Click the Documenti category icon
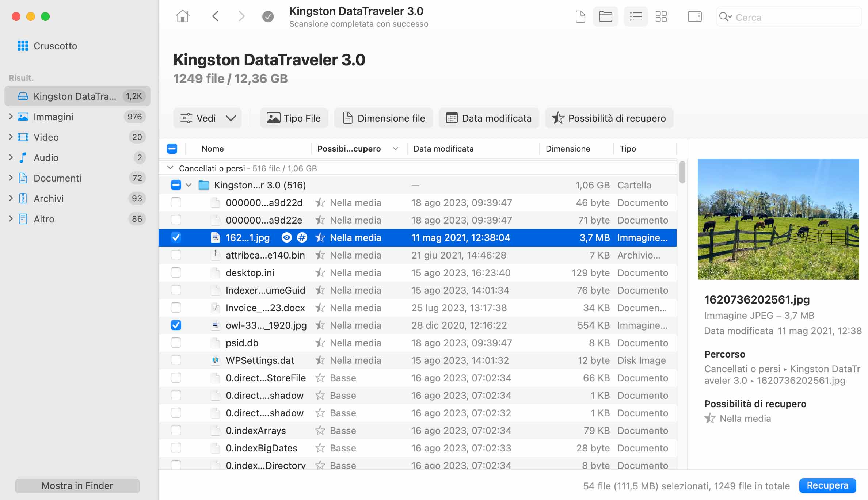Image resolution: width=868 pixels, height=500 pixels. click(x=23, y=178)
